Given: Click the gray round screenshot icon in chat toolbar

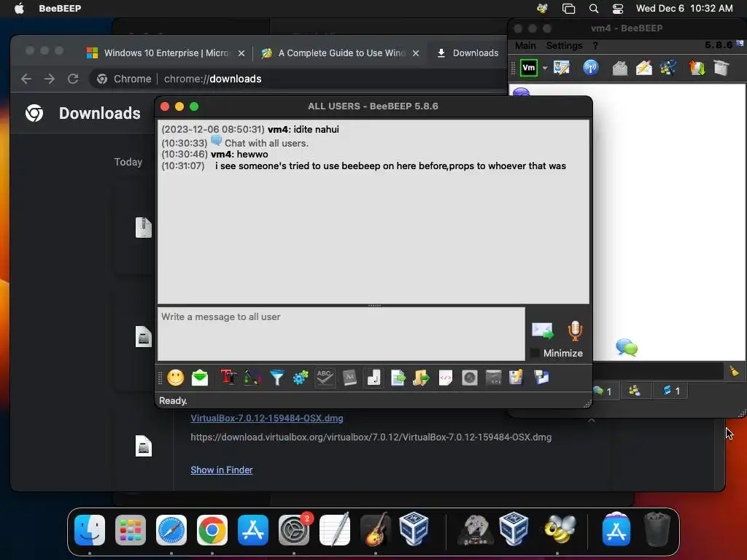Looking at the screenshot, I should [x=470, y=378].
